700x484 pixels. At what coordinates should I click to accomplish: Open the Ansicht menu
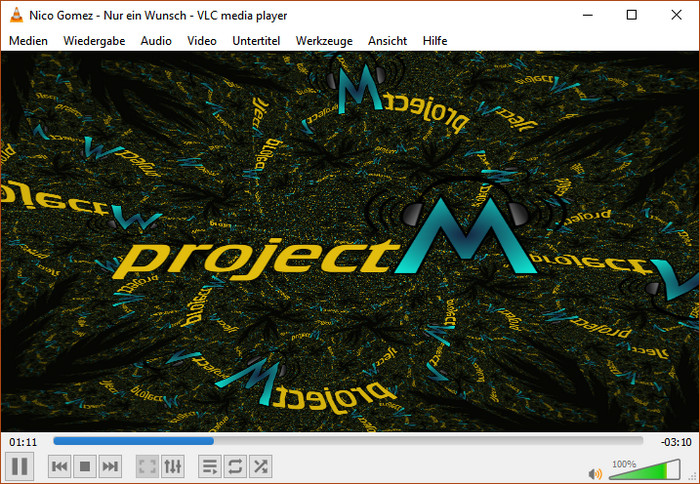pyautogui.click(x=388, y=41)
